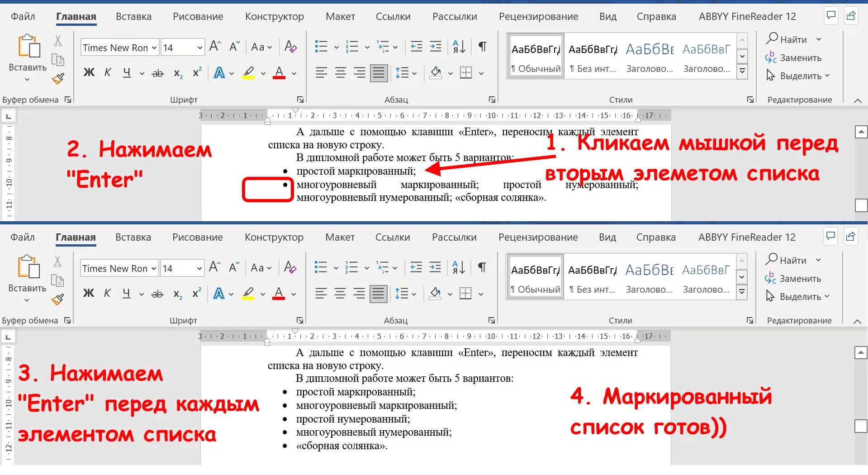Open Файл menu in lower window
This screenshot has width=868, height=475.
23,237
